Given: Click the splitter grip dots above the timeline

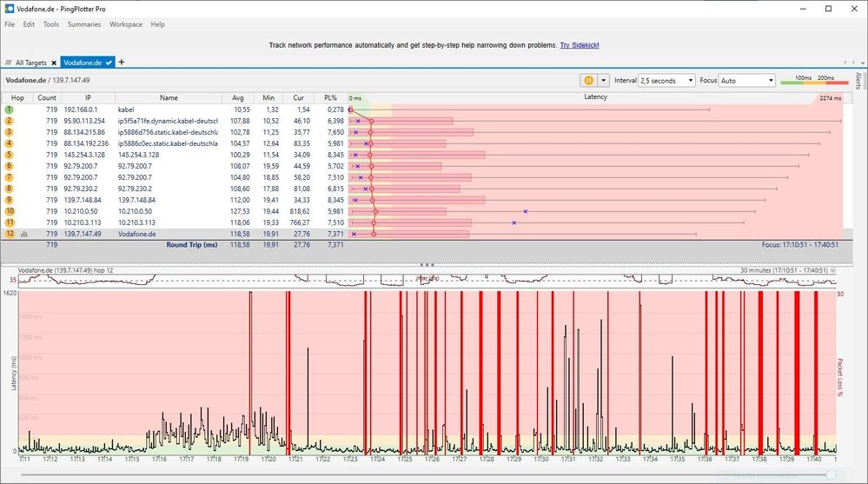Looking at the screenshot, I should (427, 265).
